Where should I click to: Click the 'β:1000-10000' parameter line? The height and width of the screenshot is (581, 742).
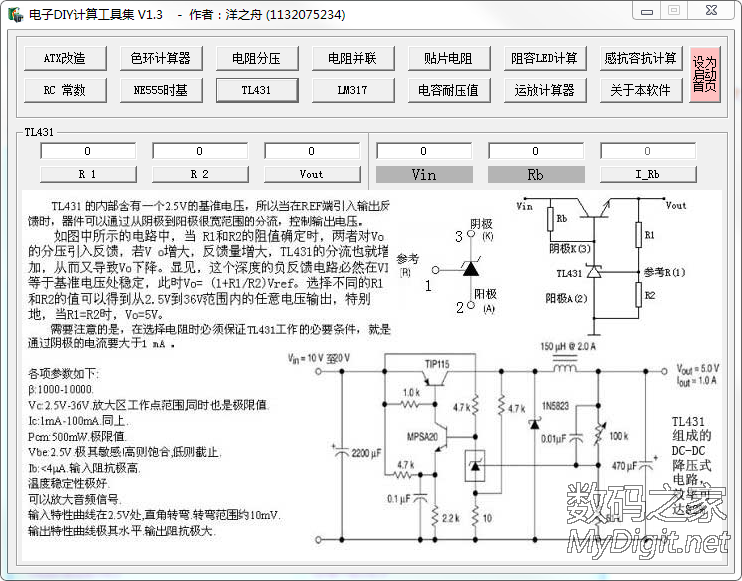pyautogui.click(x=61, y=389)
